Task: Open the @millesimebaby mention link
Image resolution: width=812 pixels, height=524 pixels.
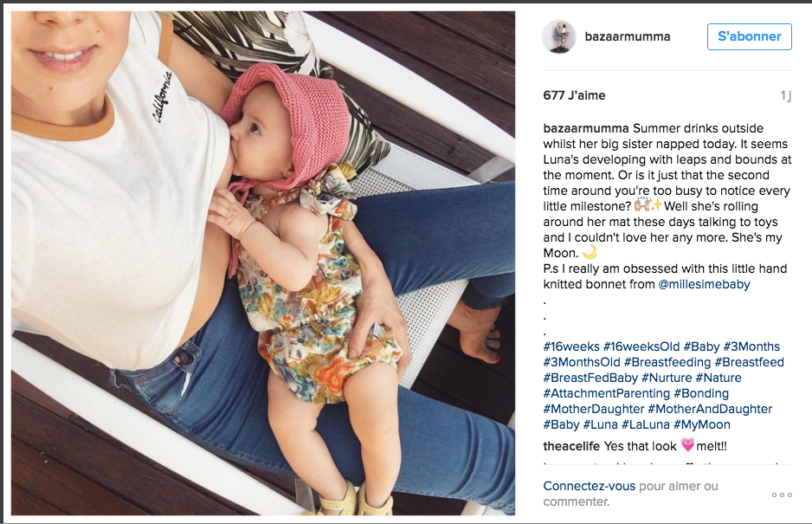Action: (704, 284)
